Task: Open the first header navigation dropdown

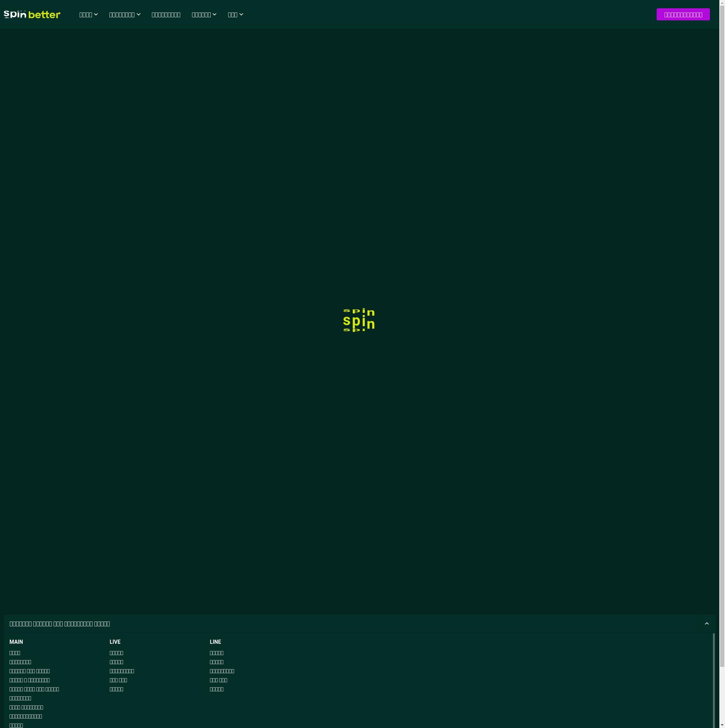Action: click(88, 15)
